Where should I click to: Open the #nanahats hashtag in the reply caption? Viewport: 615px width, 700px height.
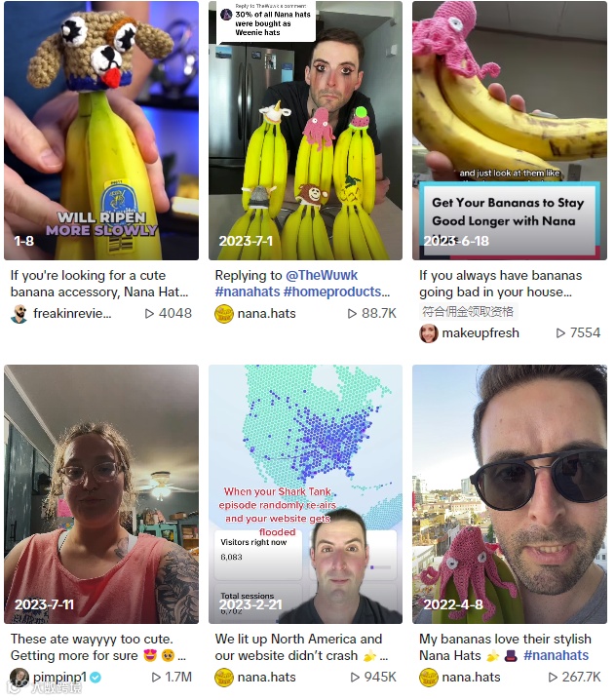pyautogui.click(x=248, y=292)
